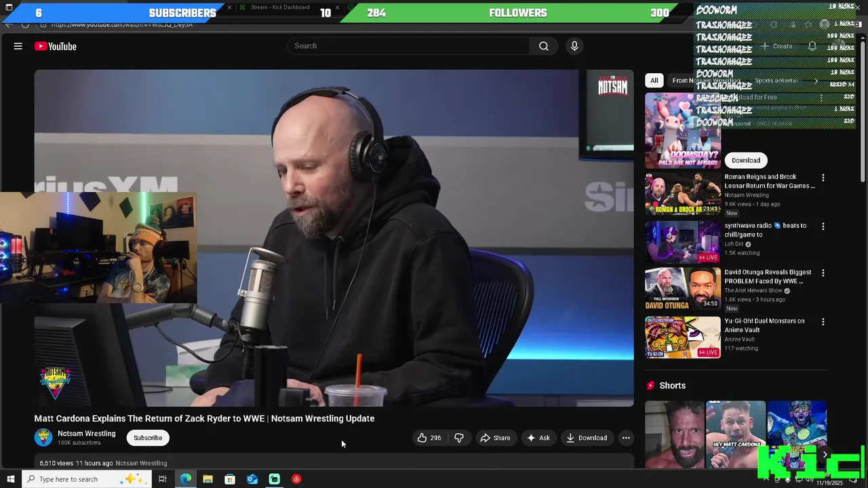
Task: Start voice search with microphone icon
Action: coord(574,46)
